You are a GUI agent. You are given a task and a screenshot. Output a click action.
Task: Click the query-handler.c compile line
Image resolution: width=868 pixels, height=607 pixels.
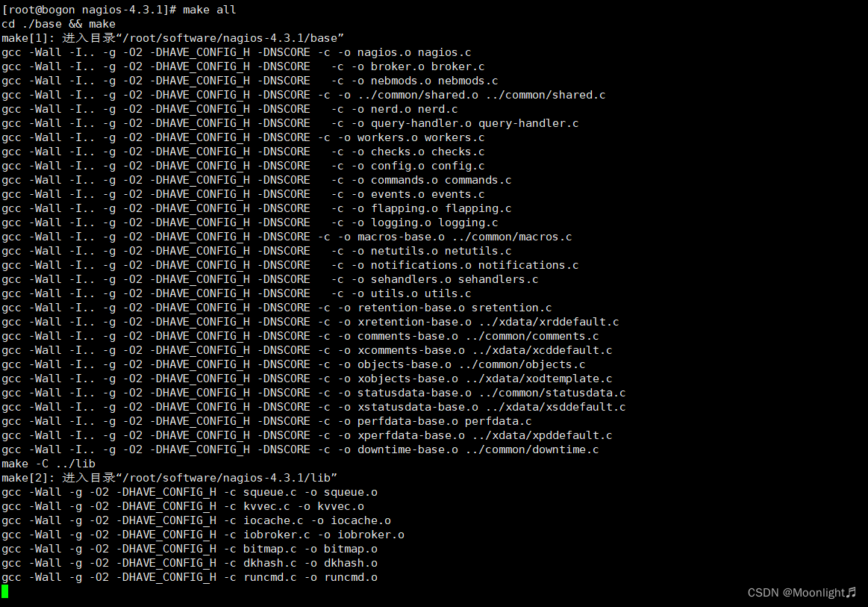tap(290, 123)
